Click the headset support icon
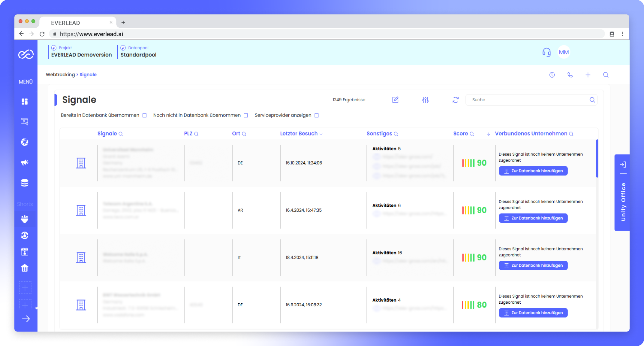Viewport: 644px width, 346px height. pos(546,52)
